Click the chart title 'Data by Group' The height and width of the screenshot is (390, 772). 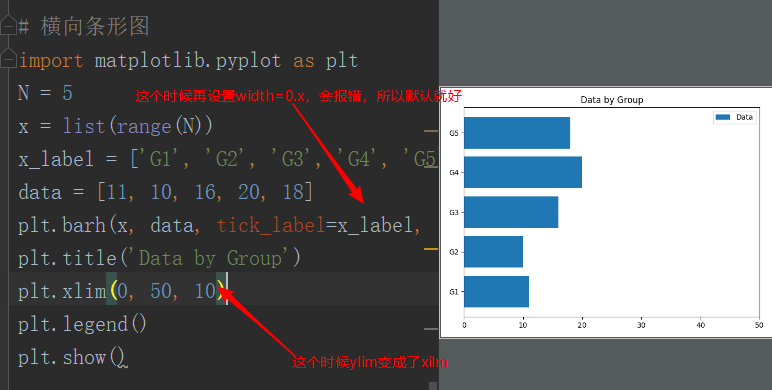point(611,99)
